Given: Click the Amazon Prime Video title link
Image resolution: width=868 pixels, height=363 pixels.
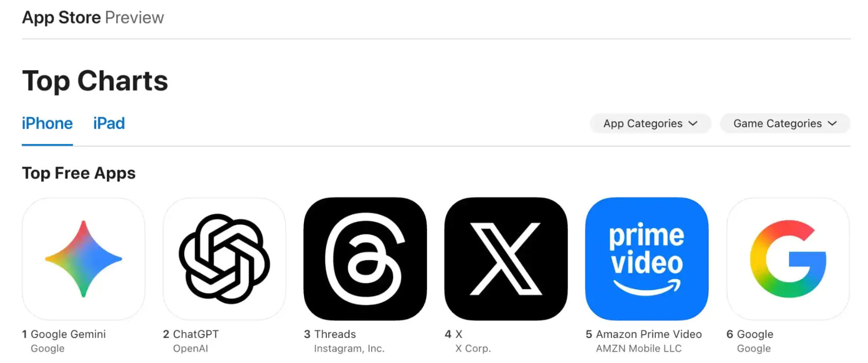Looking at the screenshot, I should 649,334.
